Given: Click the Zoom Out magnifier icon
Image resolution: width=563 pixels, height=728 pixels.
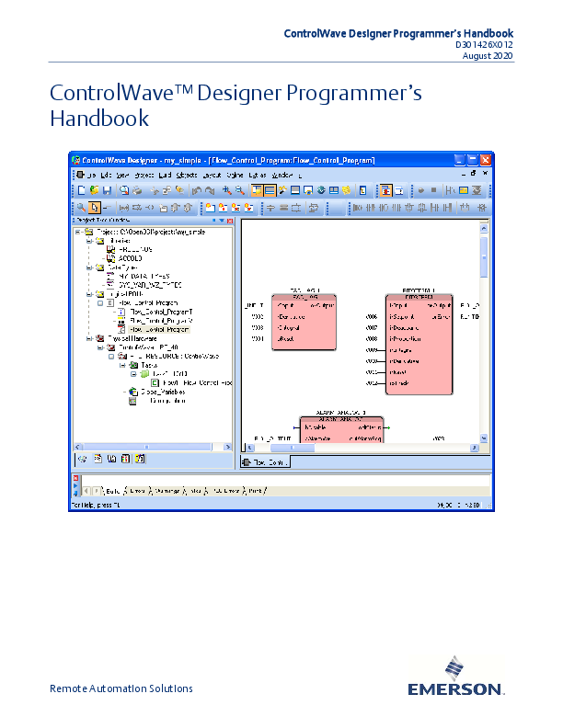Looking at the screenshot, I should coord(240,190).
